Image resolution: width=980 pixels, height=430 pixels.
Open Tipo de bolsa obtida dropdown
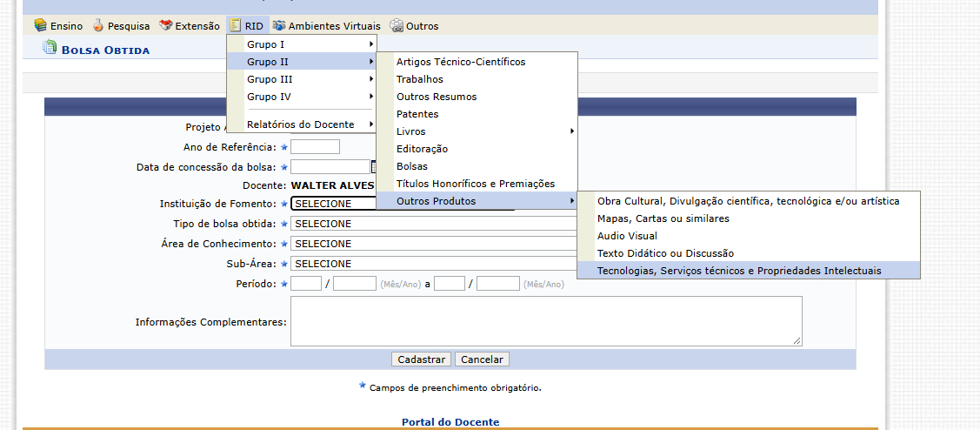[434, 224]
